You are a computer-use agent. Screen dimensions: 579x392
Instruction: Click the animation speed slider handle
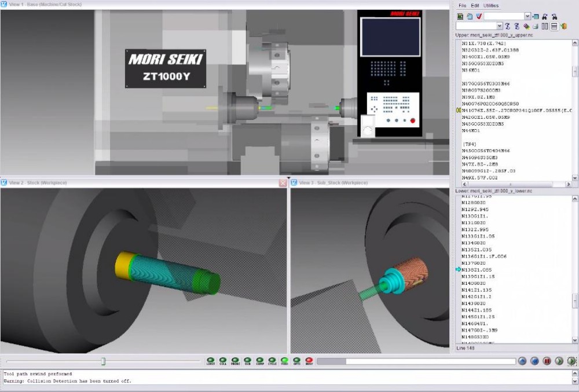tap(104, 361)
